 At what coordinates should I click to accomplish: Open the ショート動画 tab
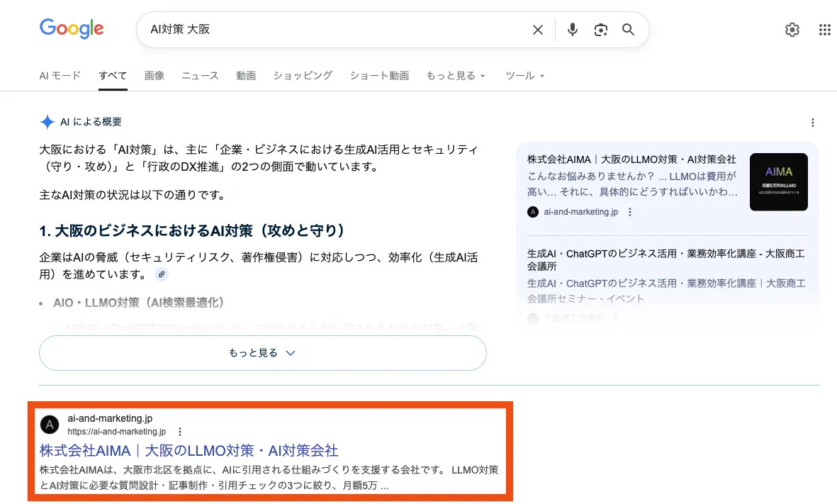[379, 76]
